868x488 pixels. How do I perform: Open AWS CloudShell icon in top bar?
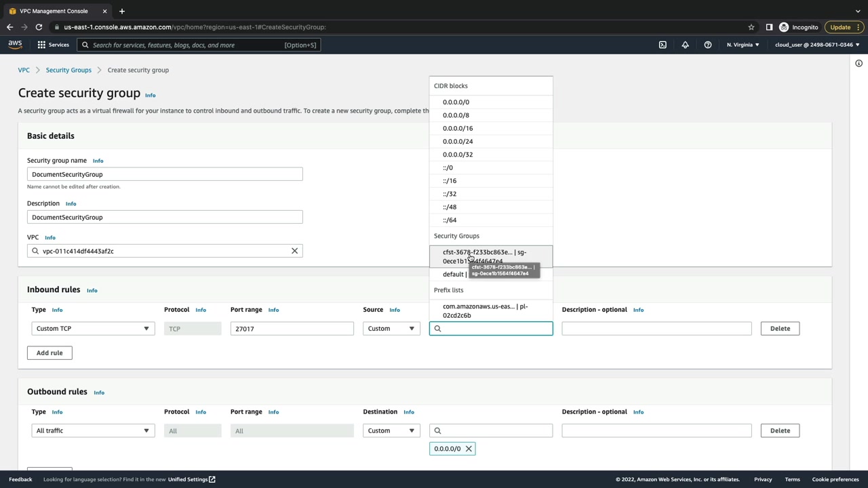(x=663, y=45)
